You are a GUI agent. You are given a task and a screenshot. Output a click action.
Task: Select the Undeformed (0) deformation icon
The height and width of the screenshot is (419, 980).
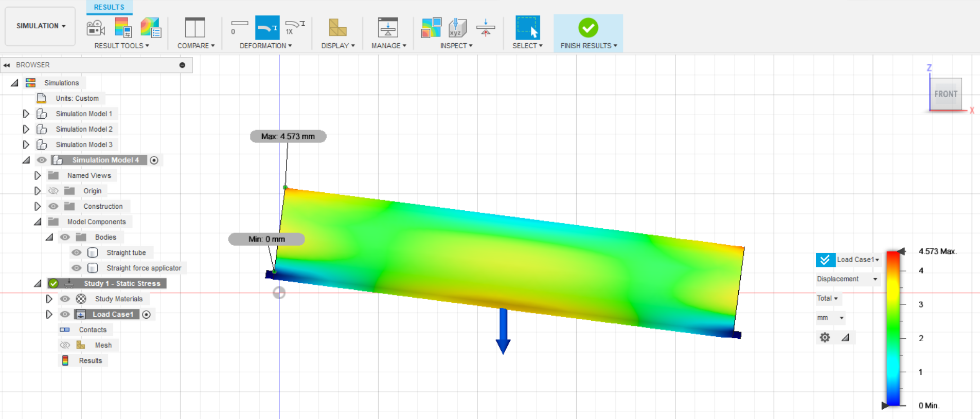pos(239,28)
